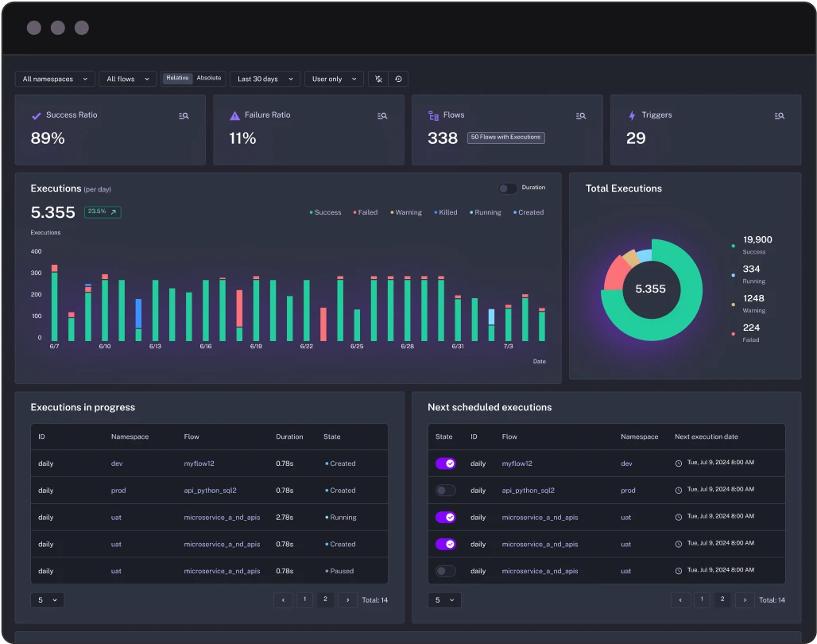Click the 50 Flows with Executions badge

(505, 138)
